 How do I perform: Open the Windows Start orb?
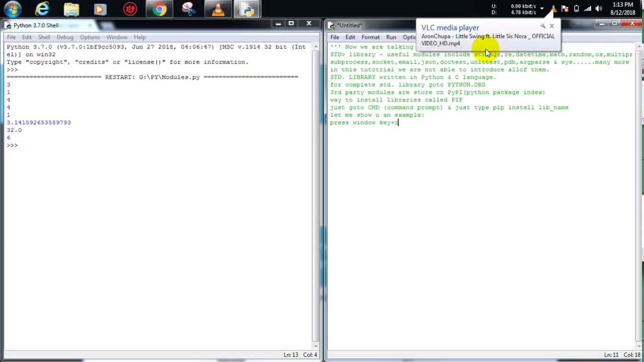pos(13,9)
